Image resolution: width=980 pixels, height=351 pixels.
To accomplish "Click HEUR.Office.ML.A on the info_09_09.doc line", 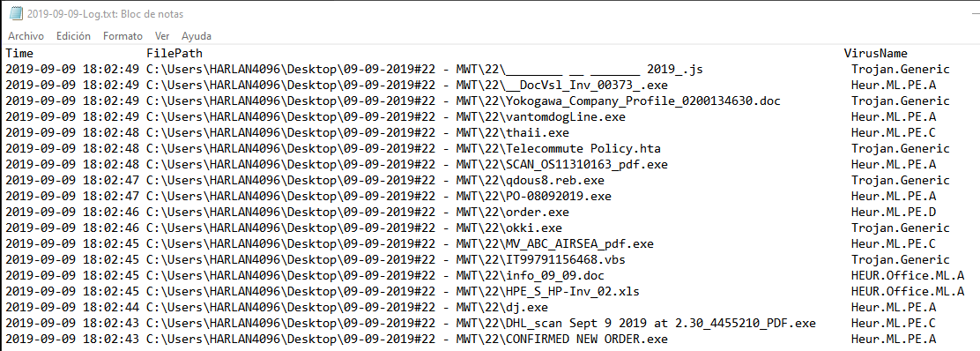I will point(908,275).
